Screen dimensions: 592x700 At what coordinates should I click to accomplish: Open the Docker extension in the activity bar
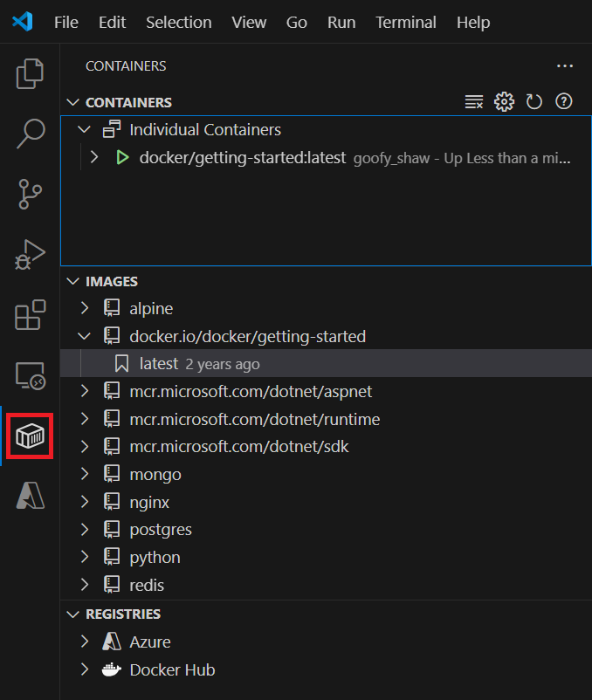tap(30, 436)
